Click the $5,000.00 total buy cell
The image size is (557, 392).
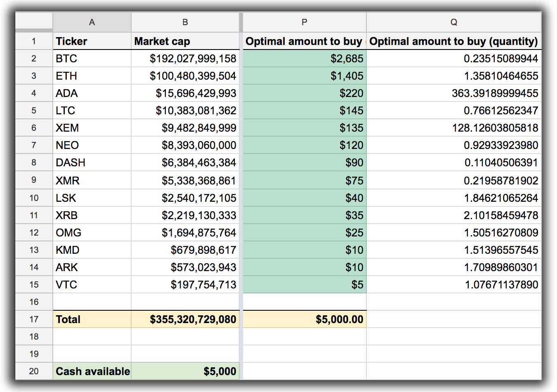click(304, 319)
